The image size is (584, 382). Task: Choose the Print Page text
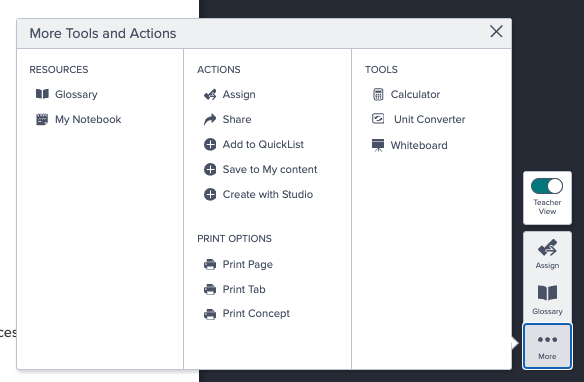pos(248,264)
